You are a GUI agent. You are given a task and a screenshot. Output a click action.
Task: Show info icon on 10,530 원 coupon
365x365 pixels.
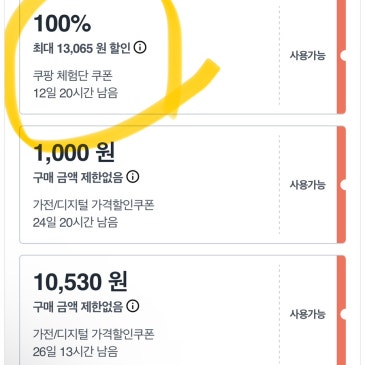point(133,306)
